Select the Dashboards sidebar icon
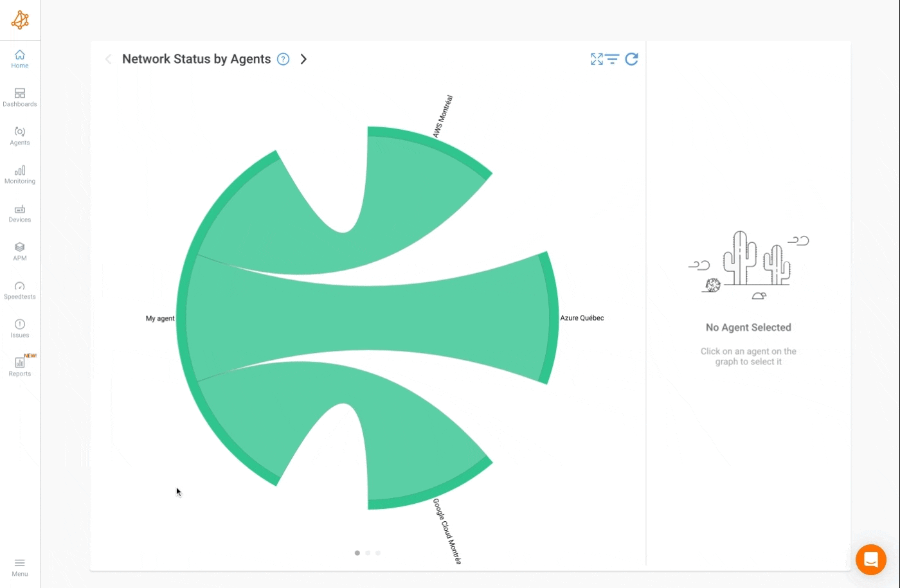 (19, 97)
